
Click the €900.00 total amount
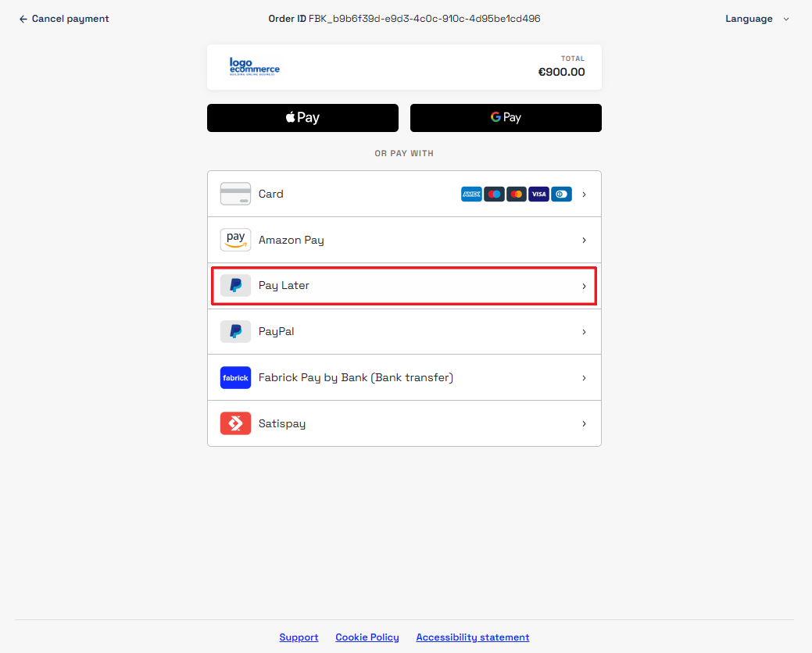click(561, 72)
